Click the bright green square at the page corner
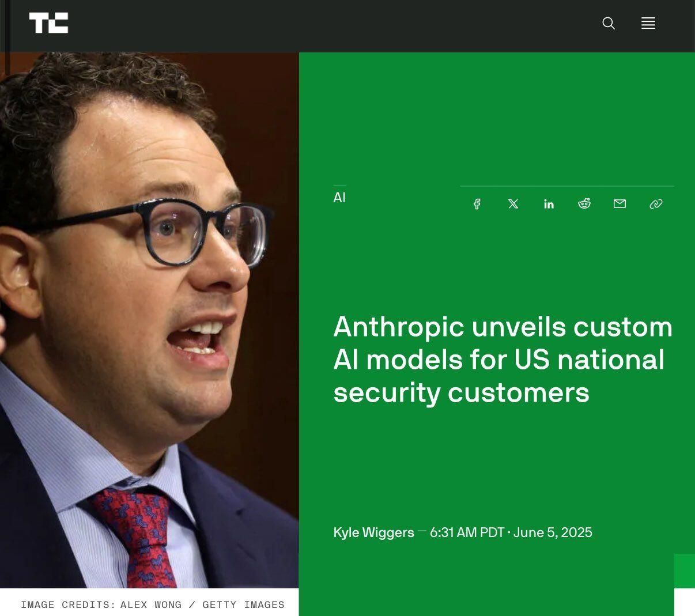 click(685, 571)
